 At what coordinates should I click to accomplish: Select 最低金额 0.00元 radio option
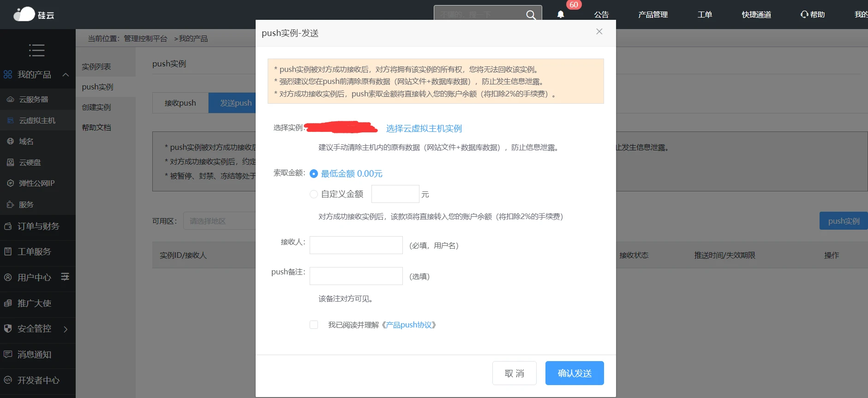(314, 174)
